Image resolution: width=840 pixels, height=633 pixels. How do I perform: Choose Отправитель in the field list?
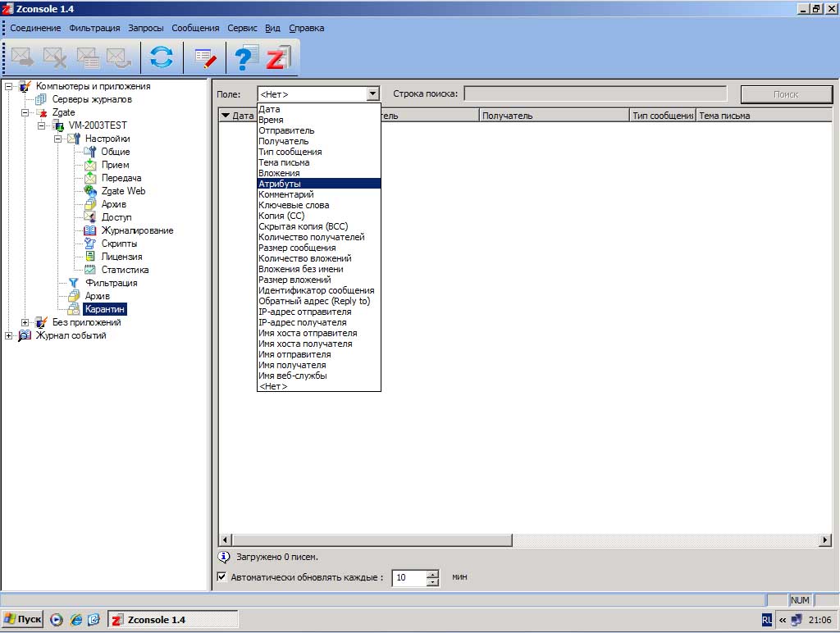click(x=319, y=130)
